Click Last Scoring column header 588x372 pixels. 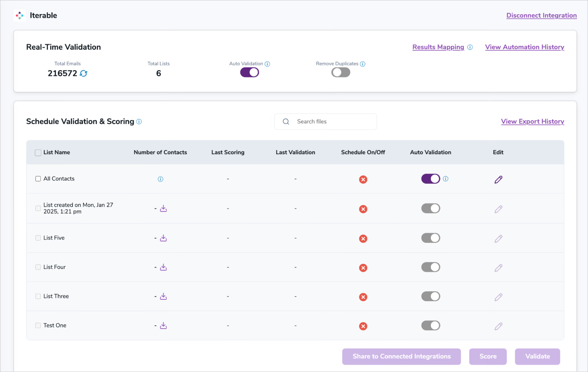(228, 152)
